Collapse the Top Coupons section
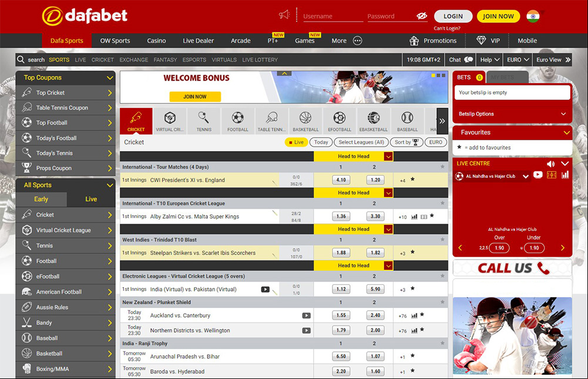Viewport: 588px width, 379px height. pos(110,78)
